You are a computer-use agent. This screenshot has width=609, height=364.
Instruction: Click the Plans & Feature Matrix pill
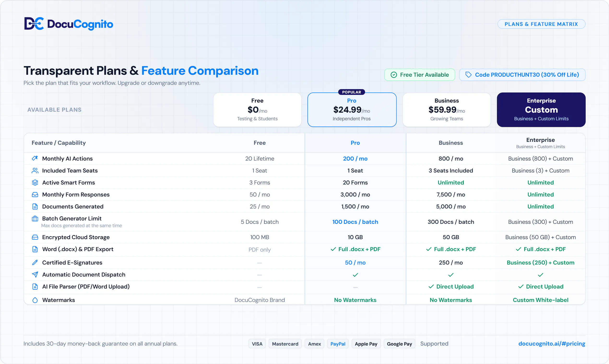point(541,24)
